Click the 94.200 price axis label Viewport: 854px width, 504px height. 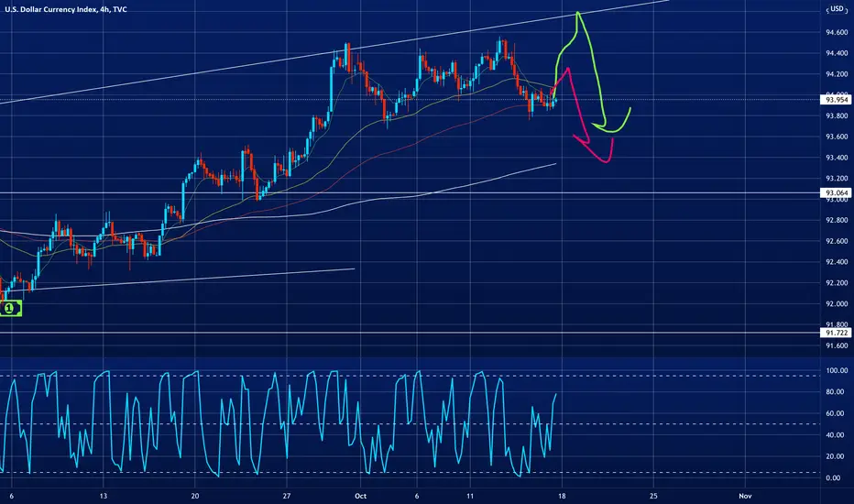(x=837, y=74)
